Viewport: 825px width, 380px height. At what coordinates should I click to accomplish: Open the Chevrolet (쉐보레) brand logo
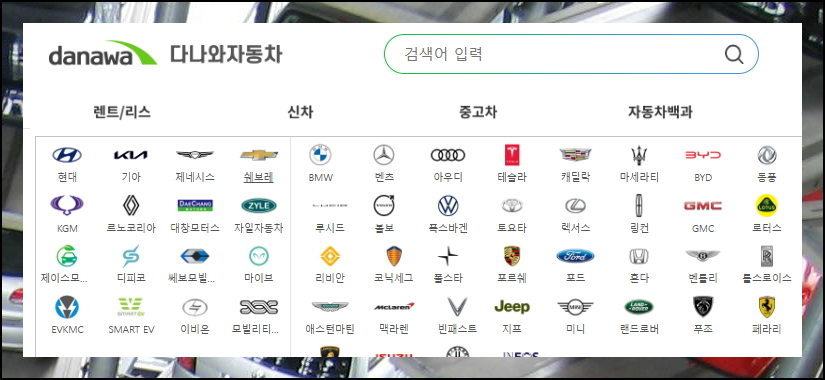tap(259, 155)
